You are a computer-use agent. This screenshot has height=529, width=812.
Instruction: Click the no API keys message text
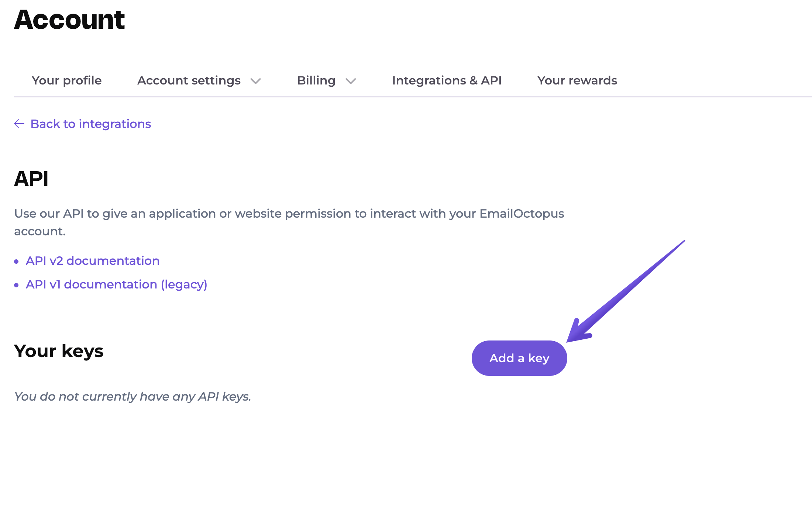click(x=133, y=397)
